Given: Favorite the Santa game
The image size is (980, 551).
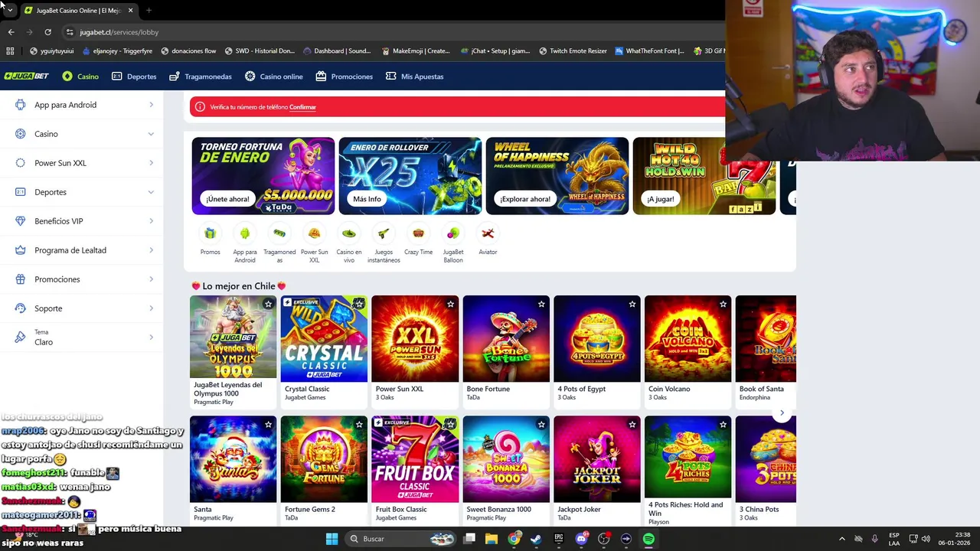Looking at the screenshot, I should point(268,424).
